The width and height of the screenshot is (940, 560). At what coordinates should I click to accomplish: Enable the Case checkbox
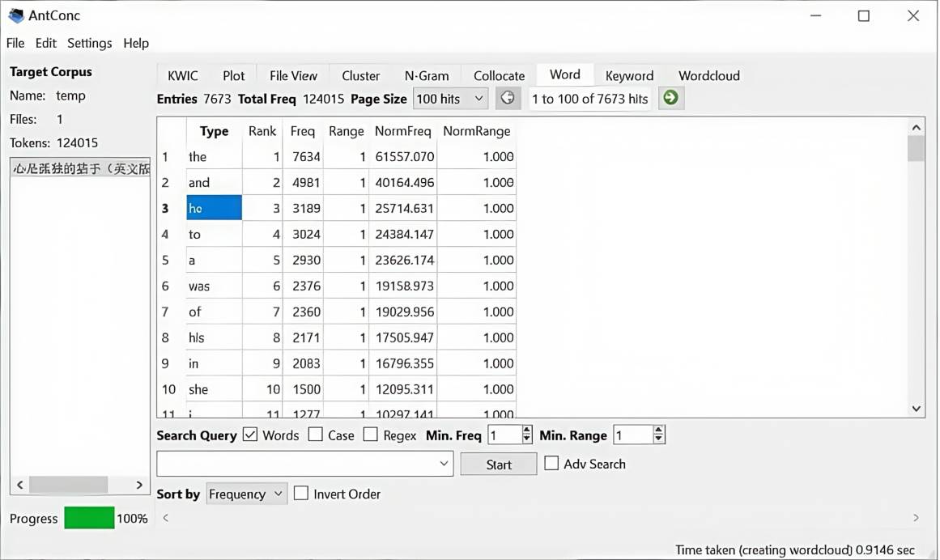pos(315,435)
